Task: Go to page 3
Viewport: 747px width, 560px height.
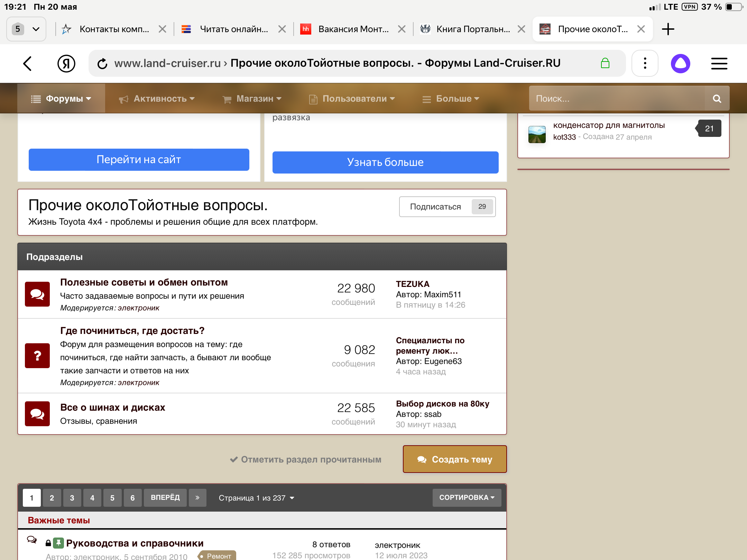Action: click(72, 497)
